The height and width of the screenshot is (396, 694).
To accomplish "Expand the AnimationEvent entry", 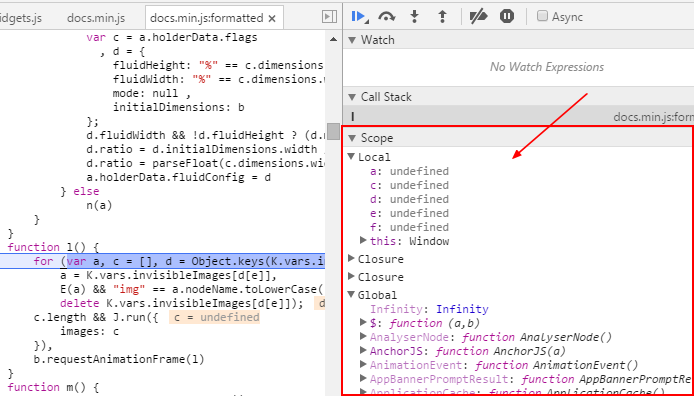I will click(363, 365).
